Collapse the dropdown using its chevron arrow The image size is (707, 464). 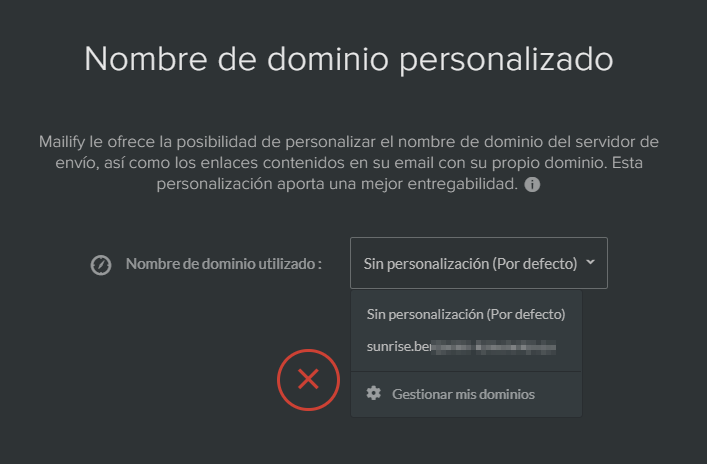pos(590,262)
